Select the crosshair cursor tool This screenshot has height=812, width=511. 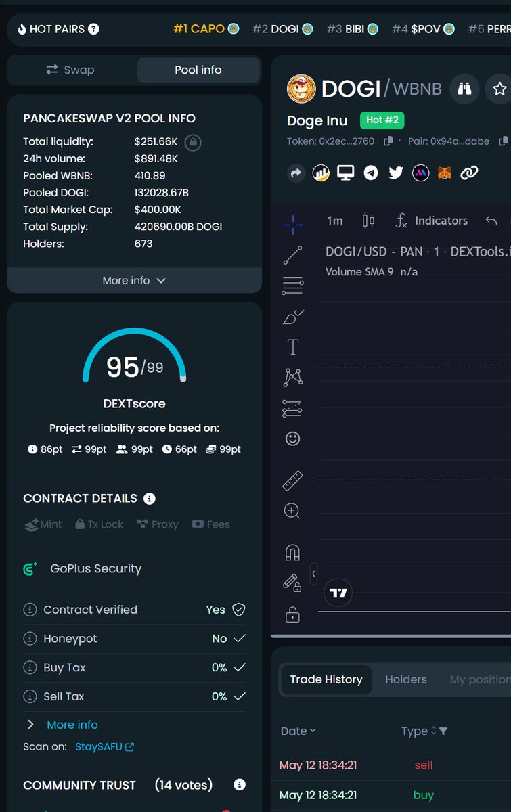coord(293,224)
